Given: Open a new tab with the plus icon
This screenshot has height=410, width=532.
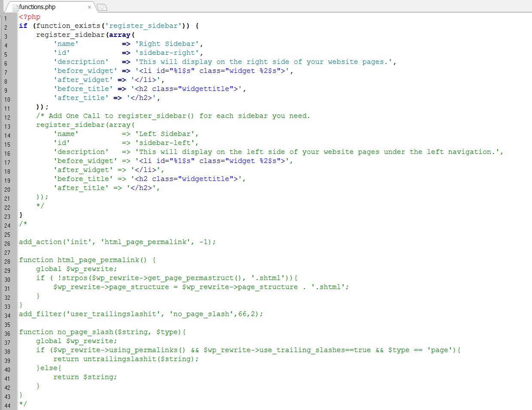Looking at the screenshot, I should pyautogui.click(x=102, y=7).
